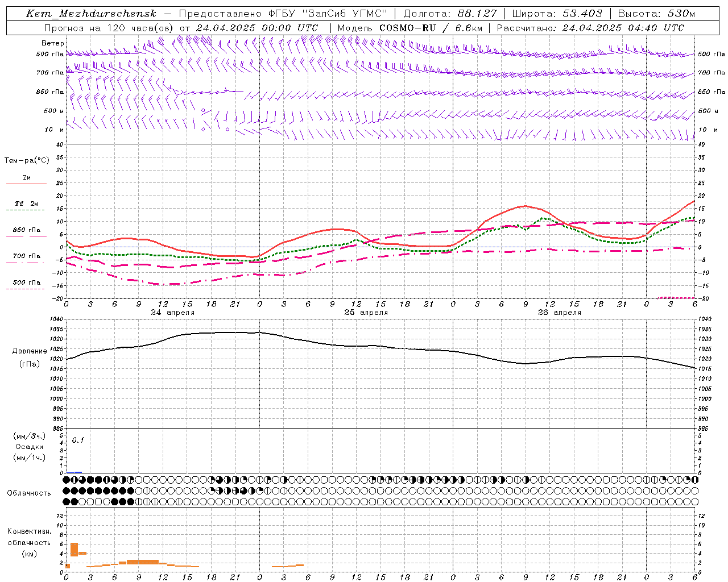The height and width of the screenshot is (582, 728).
Task: Click the '(гПа)' unit label under Давление
Action: (30, 364)
